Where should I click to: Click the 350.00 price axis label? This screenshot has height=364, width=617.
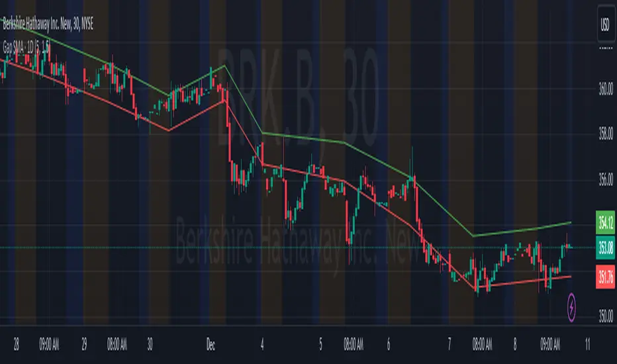pos(606,316)
